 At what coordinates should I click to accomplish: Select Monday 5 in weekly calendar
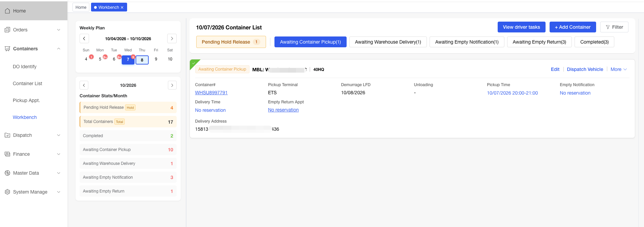tap(100, 59)
